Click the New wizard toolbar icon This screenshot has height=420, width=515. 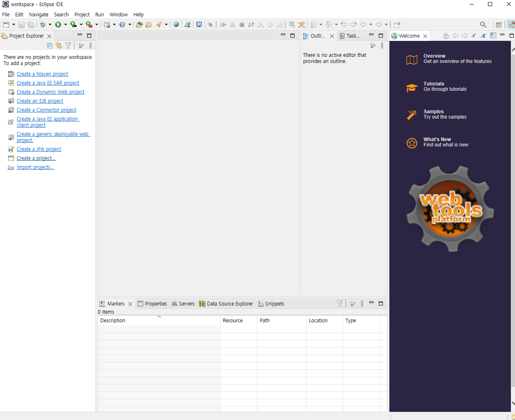pos(6,25)
